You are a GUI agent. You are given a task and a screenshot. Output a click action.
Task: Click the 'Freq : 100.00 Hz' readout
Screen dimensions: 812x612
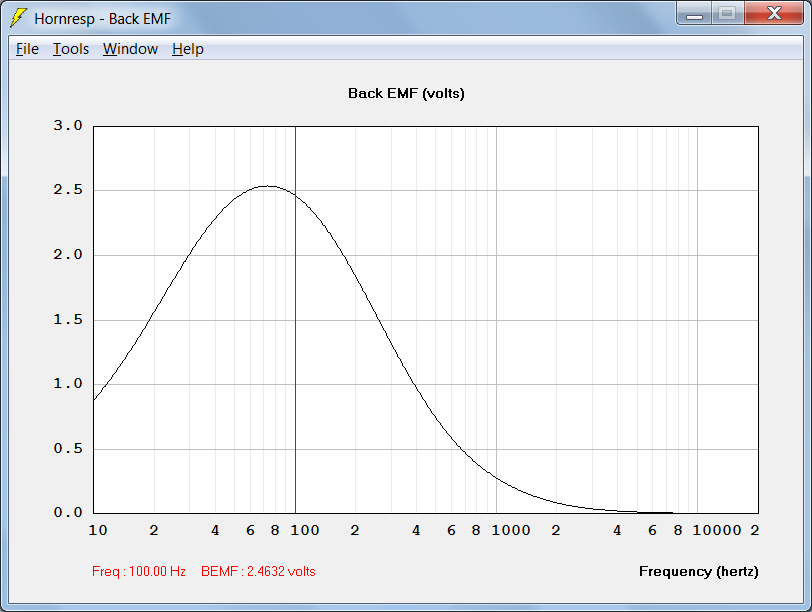[139, 571]
